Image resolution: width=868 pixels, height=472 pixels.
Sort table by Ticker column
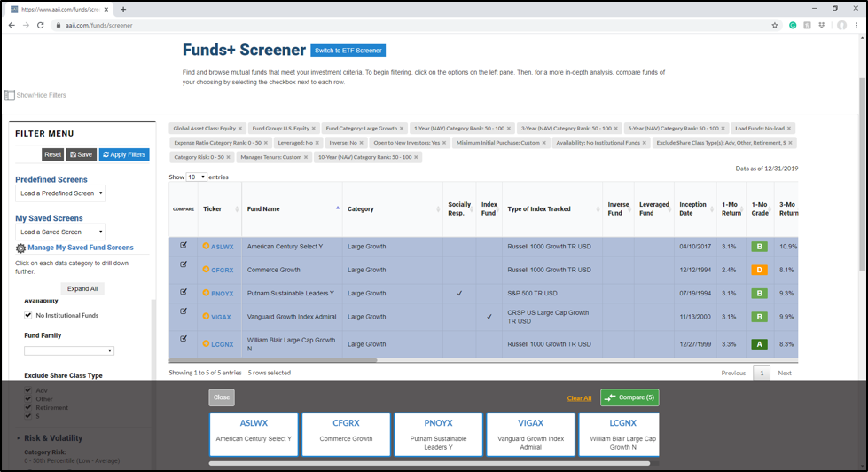pos(219,208)
